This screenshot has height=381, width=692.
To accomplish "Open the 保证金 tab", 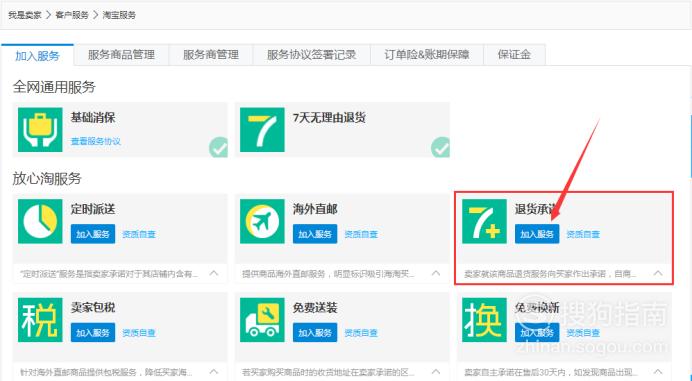I will coord(515,55).
